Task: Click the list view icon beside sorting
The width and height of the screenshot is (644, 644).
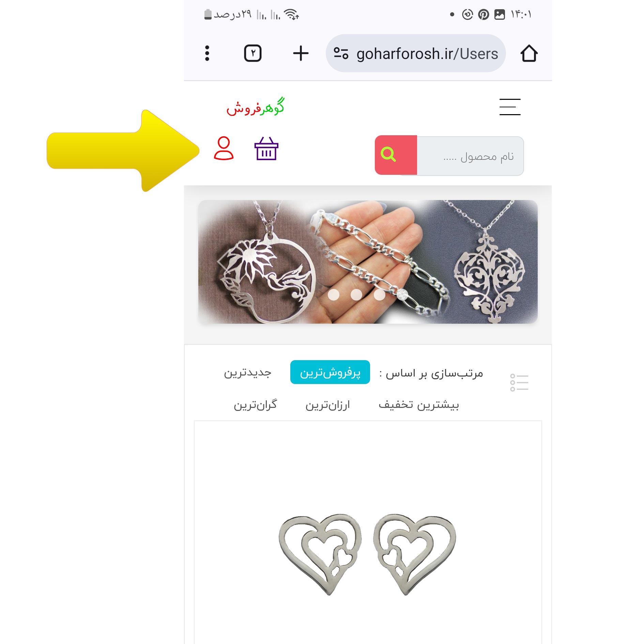Action: [x=519, y=382]
